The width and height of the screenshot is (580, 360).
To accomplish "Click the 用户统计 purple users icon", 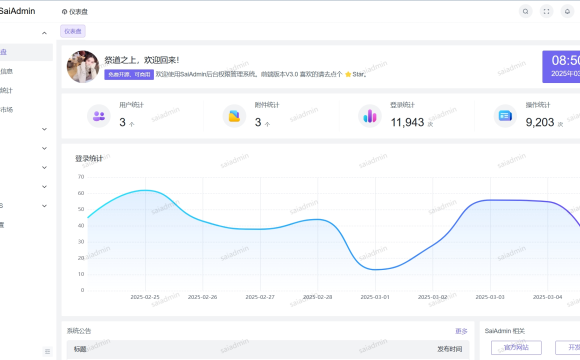I will coord(99,116).
